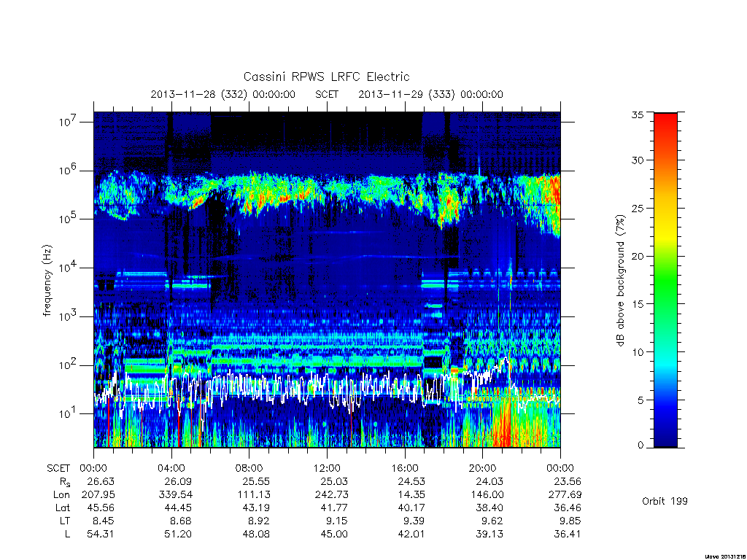Click the "25" color bar tick label
Viewport: 747px width, 560px height.
pyautogui.click(x=638, y=208)
